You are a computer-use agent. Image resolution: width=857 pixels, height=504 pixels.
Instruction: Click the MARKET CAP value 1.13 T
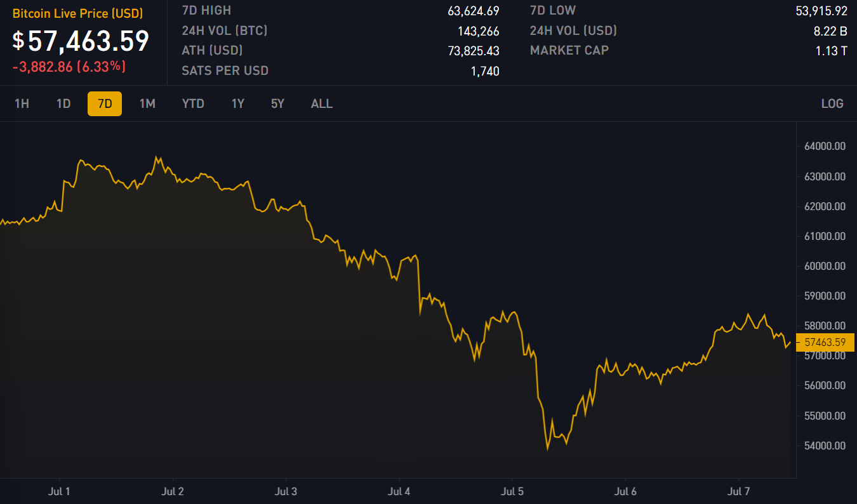point(831,51)
